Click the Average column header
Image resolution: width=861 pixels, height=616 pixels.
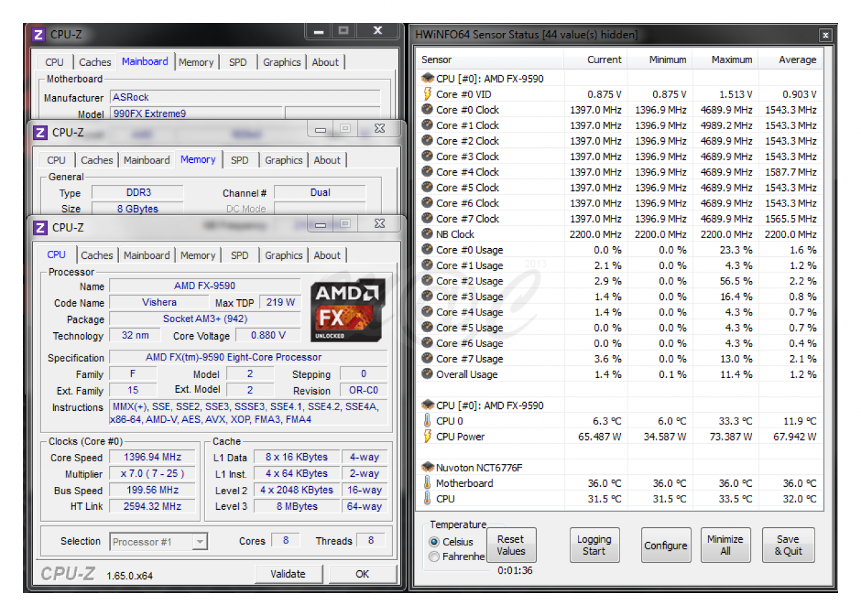click(x=791, y=60)
